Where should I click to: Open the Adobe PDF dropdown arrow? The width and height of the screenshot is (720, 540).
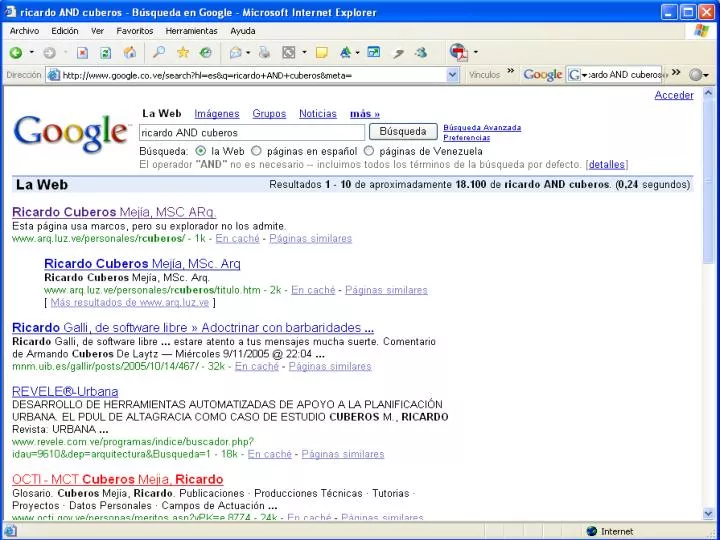pyautogui.click(x=476, y=52)
